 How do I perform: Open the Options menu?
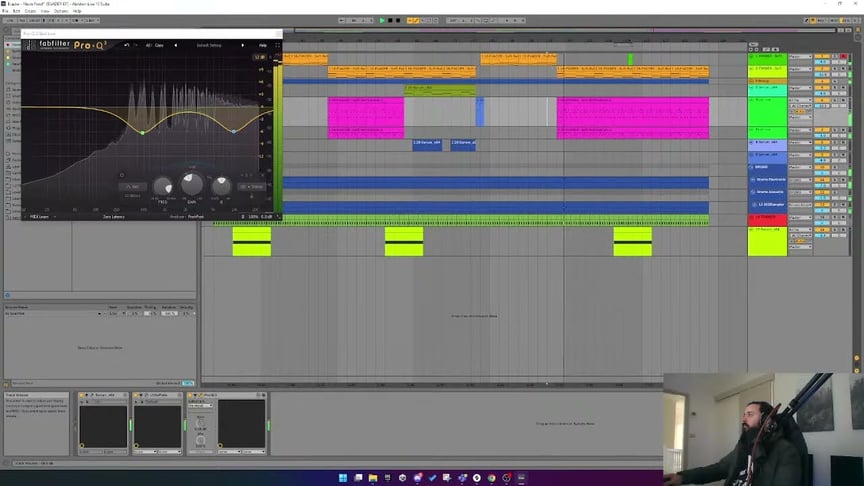61,11
